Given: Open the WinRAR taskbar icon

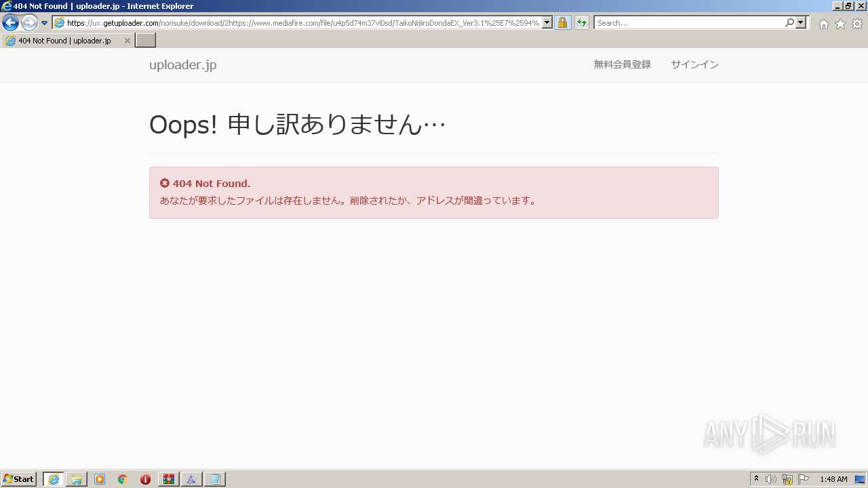Looking at the screenshot, I should 169,479.
